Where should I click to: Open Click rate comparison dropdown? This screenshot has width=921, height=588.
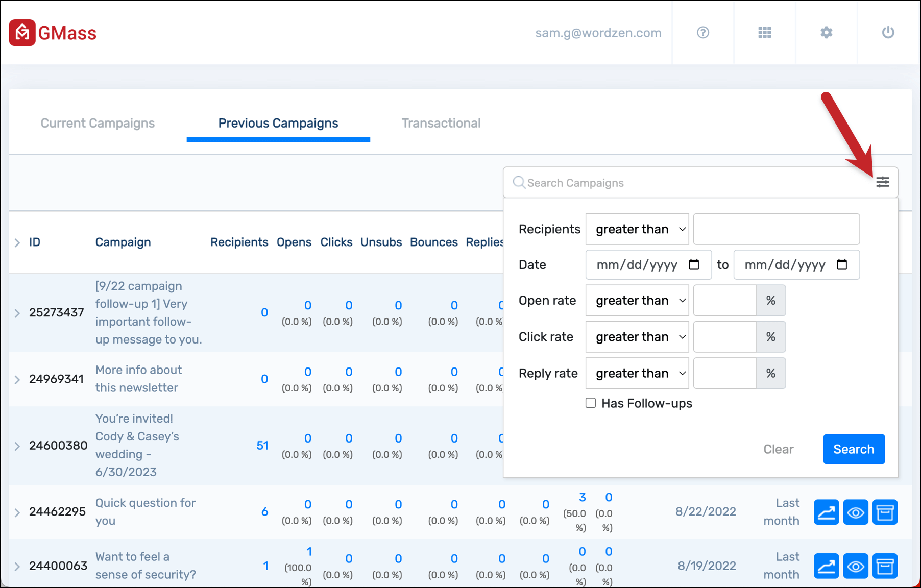coord(637,337)
